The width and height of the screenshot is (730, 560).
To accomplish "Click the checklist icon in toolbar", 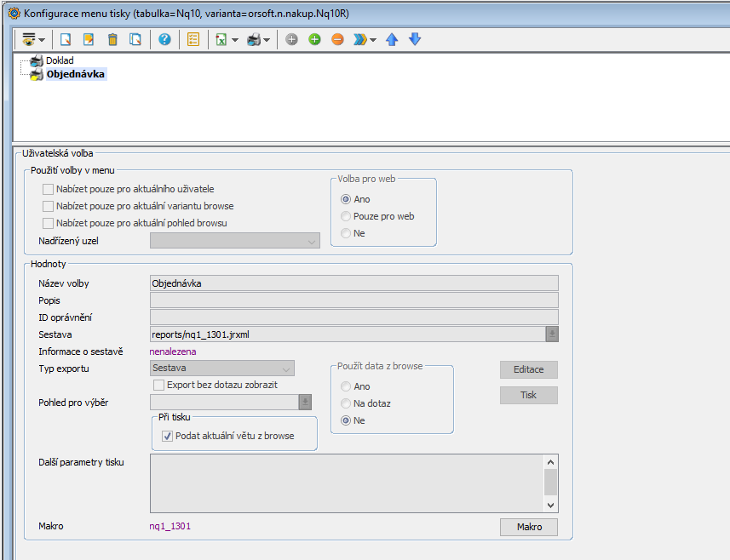I will [193, 39].
